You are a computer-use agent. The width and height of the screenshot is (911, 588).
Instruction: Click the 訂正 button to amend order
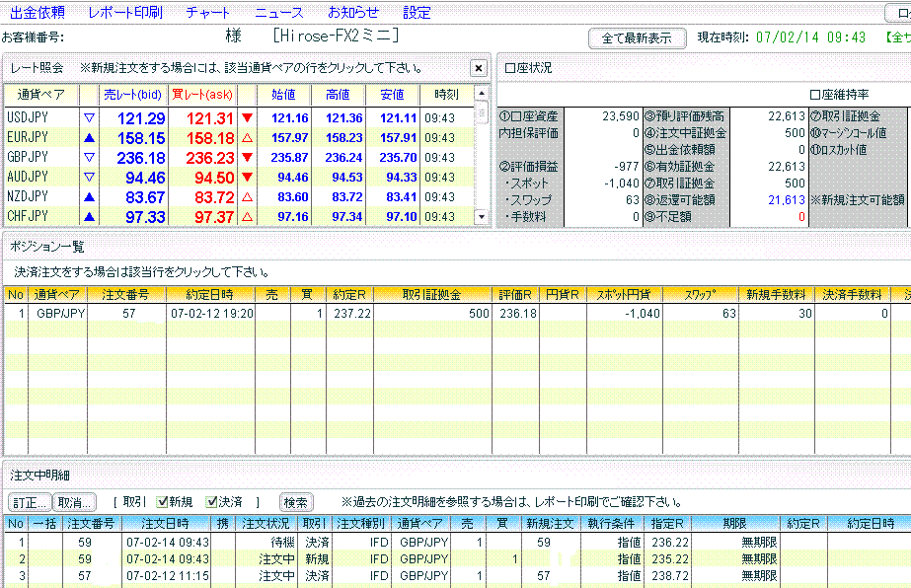29,502
